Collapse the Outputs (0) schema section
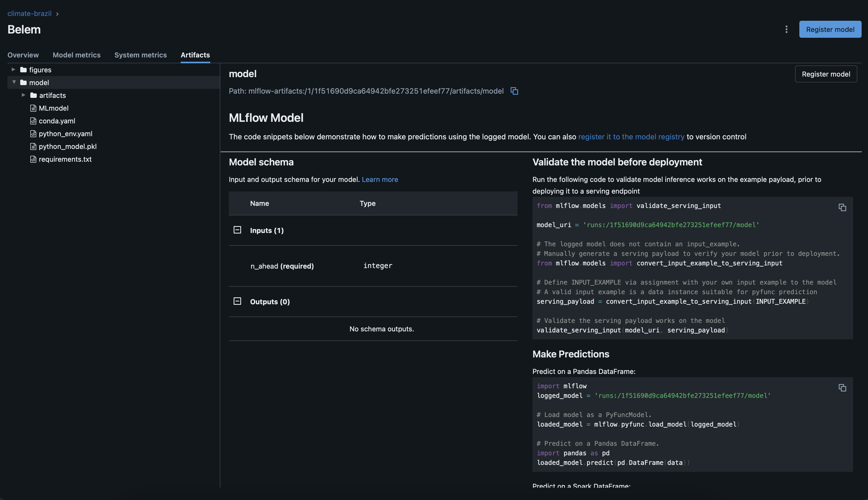This screenshot has width=868, height=500. (x=237, y=301)
